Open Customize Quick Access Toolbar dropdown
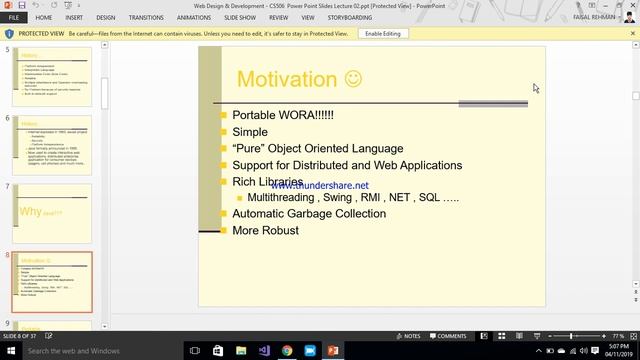The width and height of the screenshot is (640, 360). click(79, 6)
